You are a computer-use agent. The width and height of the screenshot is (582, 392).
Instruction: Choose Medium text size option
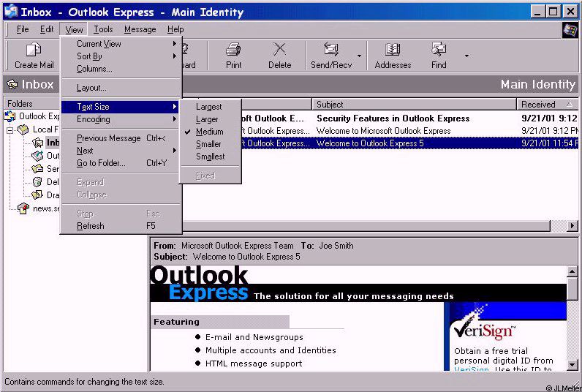210,132
